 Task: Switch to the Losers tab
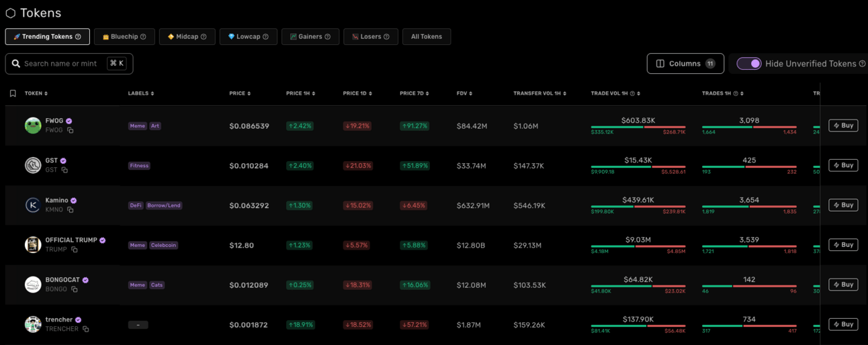371,37
